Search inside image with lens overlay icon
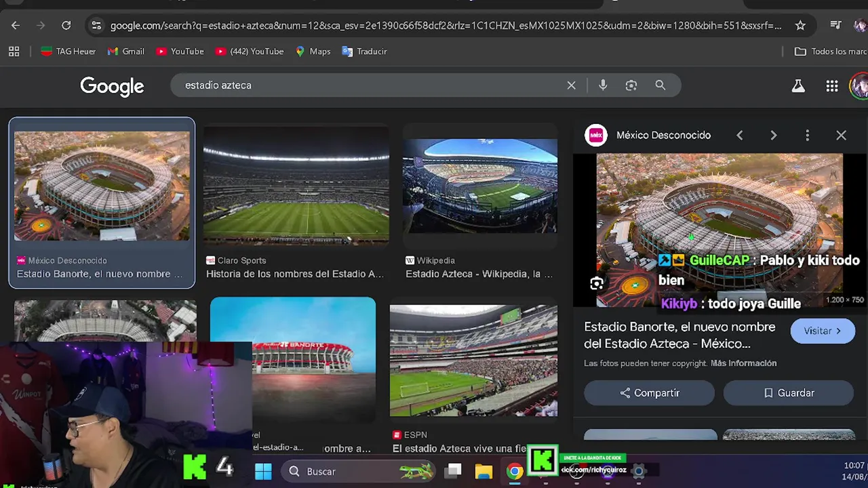The image size is (868, 488). click(597, 285)
